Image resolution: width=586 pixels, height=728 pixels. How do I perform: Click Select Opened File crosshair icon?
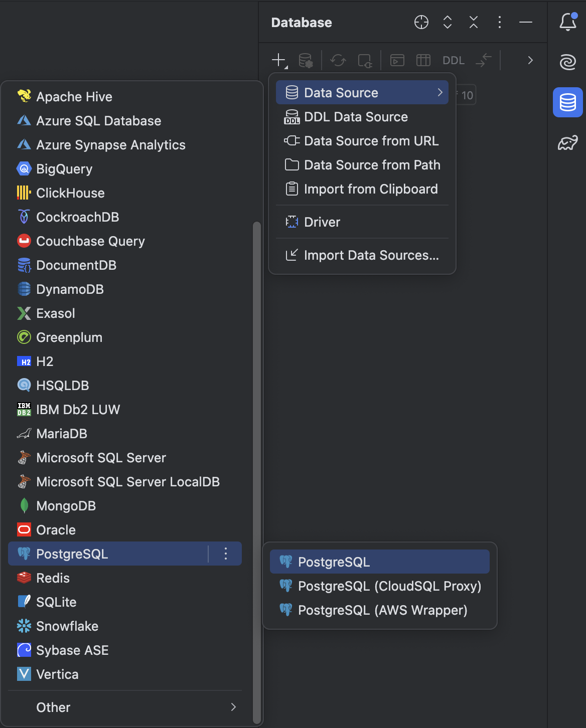click(x=421, y=22)
